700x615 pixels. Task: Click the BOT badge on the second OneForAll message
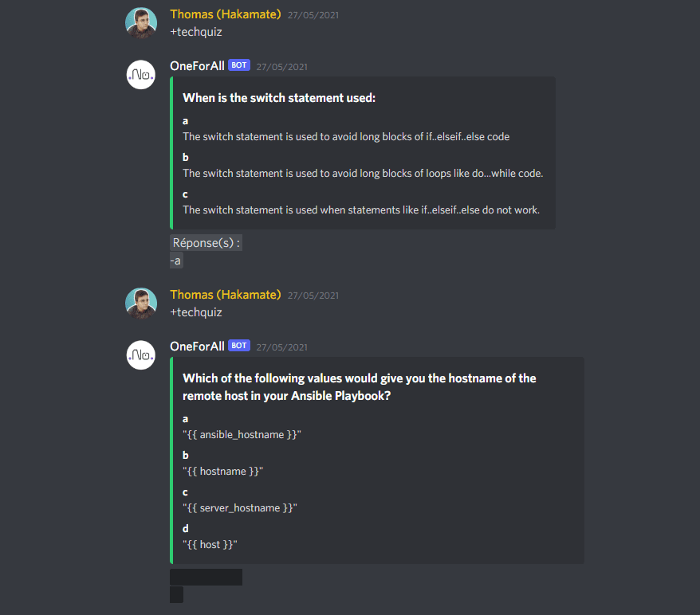[238, 346]
